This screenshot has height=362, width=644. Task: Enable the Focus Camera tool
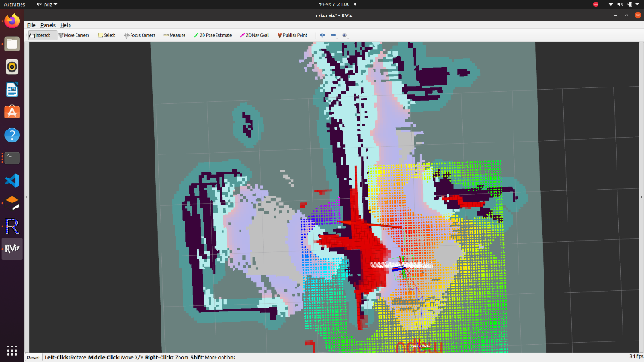(140, 35)
